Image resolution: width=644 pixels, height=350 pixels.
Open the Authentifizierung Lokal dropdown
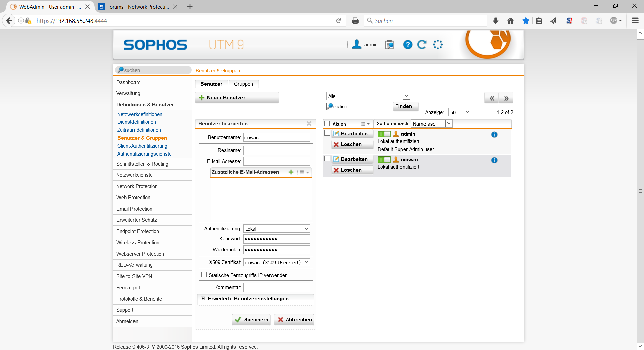pos(276,229)
